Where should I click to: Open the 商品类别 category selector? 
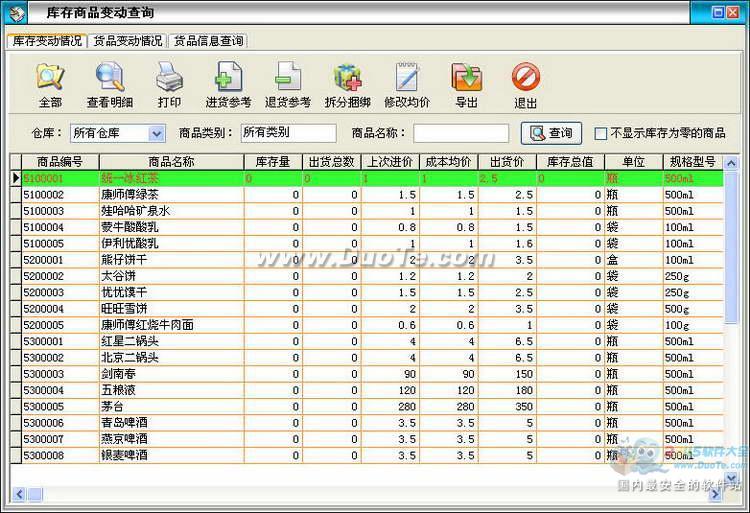coord(288,133)
